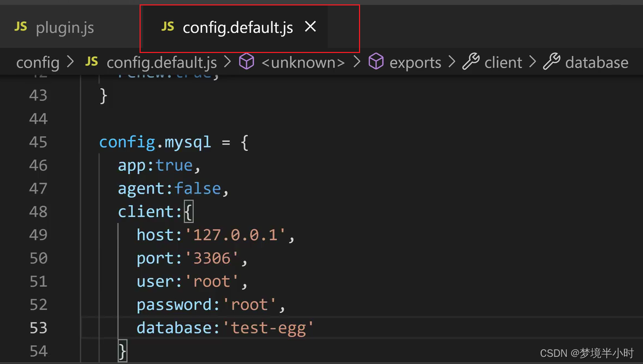Click the close icon on config.default.js tab
Viewport: 643px width, 364px height.
pyautogui.click(x=310, y=26)
